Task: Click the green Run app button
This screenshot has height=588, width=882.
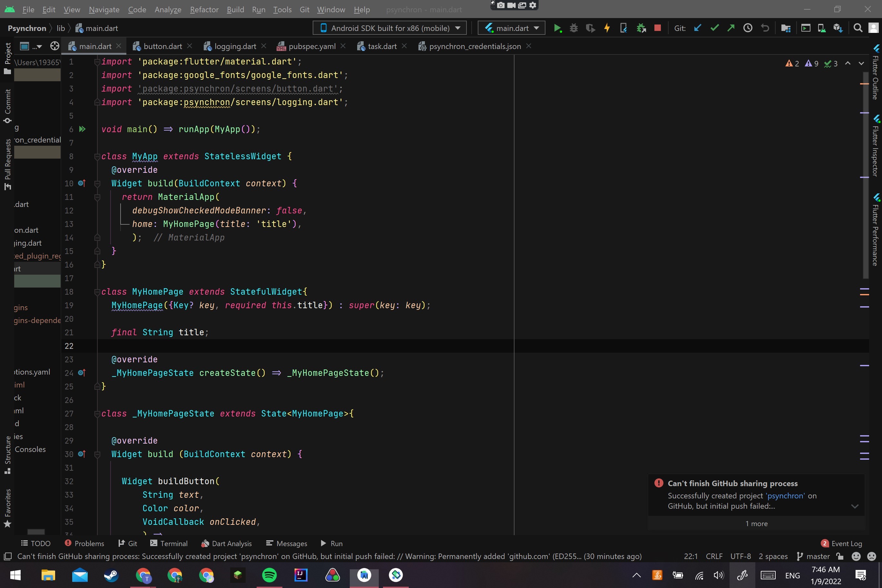Action: click(x=557, y=28)
